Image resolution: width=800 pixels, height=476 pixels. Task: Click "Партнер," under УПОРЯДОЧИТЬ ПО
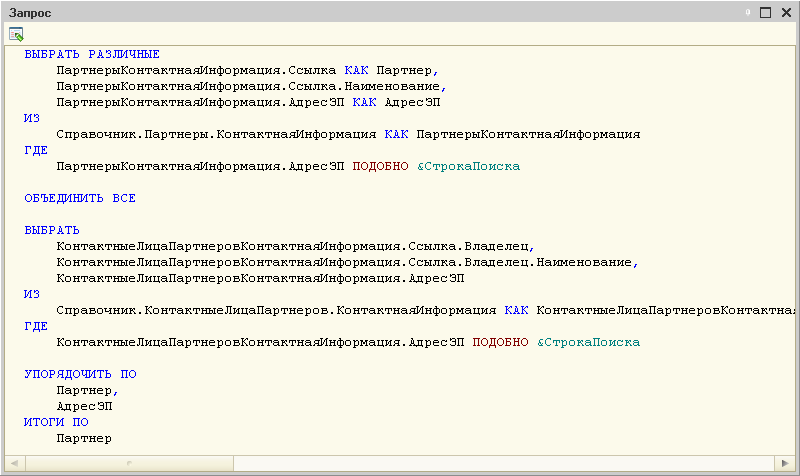(87, 390)
